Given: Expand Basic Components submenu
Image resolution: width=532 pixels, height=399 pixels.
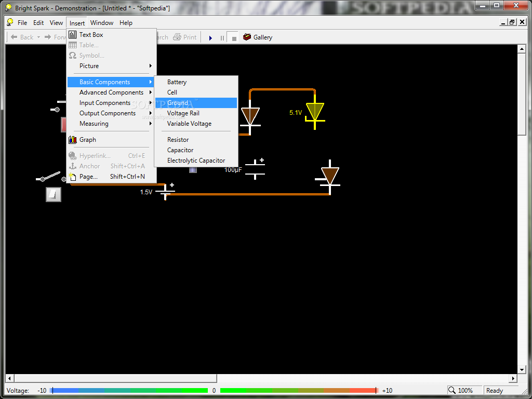Looking at the screenshot, I should click(111, 82).
